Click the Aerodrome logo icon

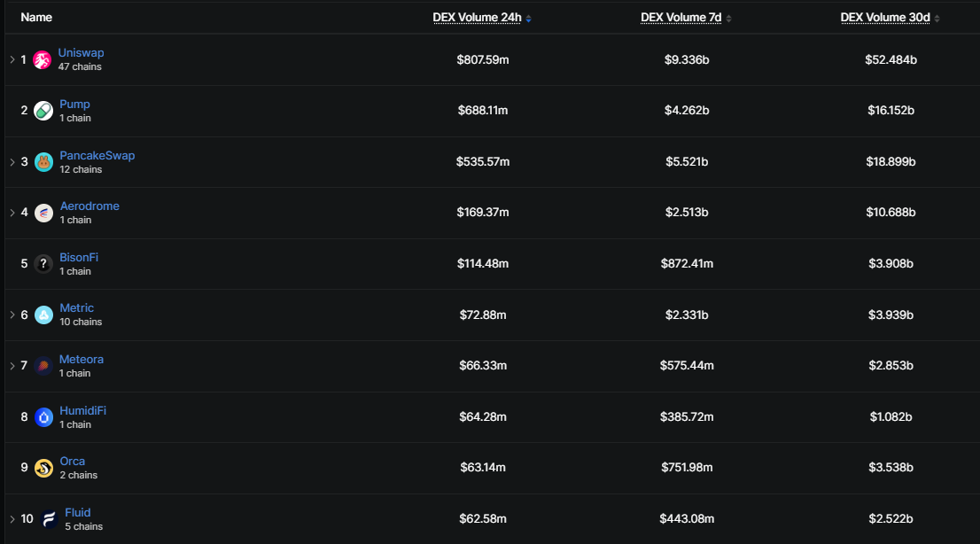point(43,214)
